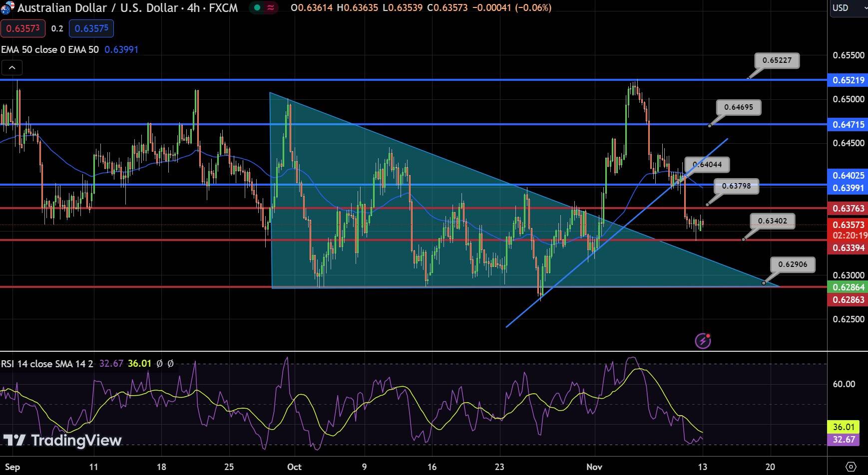Click the Nov date label on time axis
This screenshot has width=868, height=475.
point(594,467)
